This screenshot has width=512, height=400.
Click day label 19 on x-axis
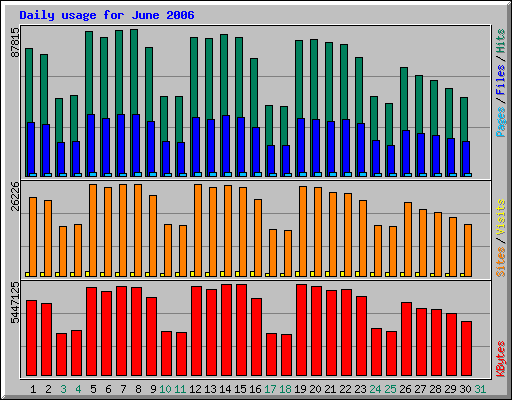coord(300,389)
